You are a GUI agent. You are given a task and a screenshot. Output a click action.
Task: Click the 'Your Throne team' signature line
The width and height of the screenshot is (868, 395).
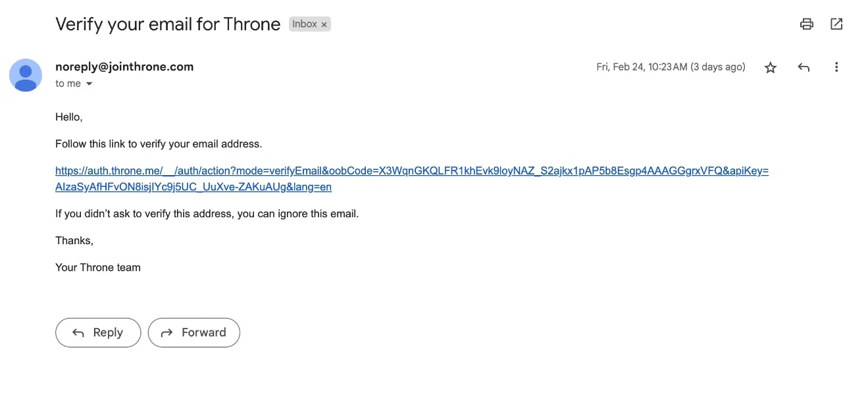98,267
